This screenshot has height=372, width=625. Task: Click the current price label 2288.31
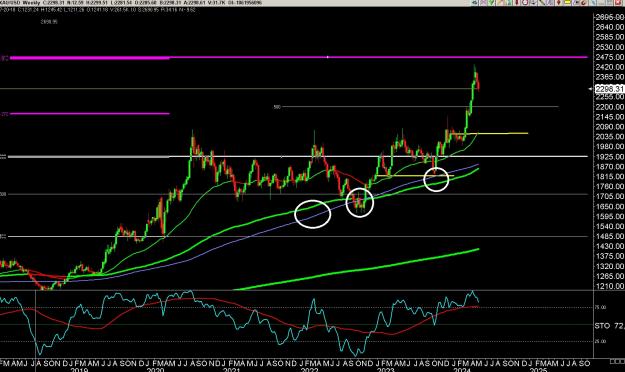click(609, 89)
